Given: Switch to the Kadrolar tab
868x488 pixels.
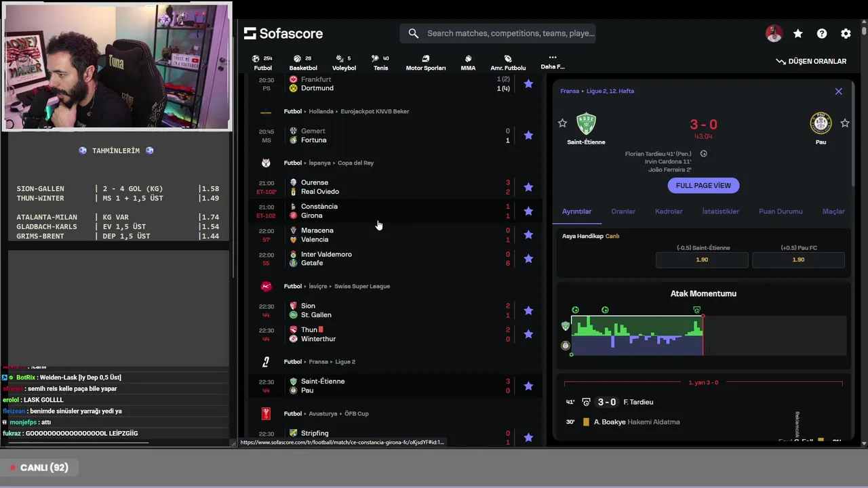Looking at the screenshot, I should [x=669, y=211].
